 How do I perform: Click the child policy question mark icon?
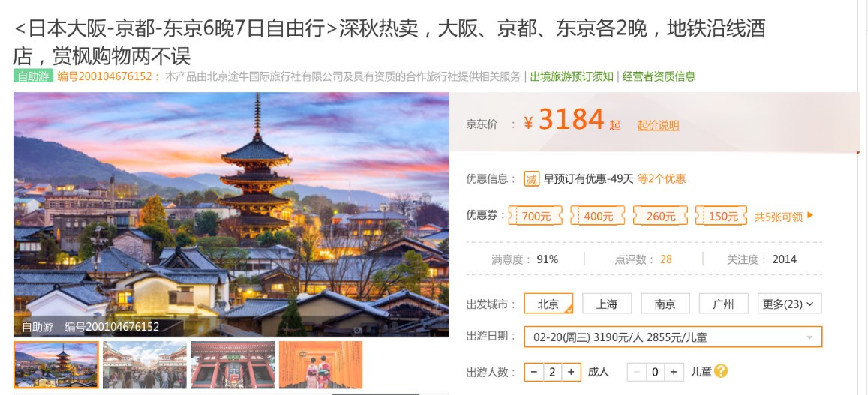(x=720, y=371)
